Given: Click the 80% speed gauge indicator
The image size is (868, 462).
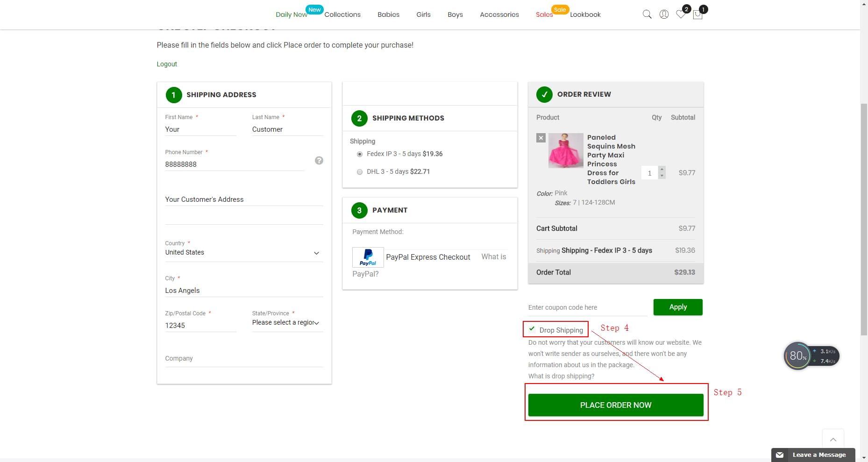Looking at the screenshot, I should (x=798, y=355).
